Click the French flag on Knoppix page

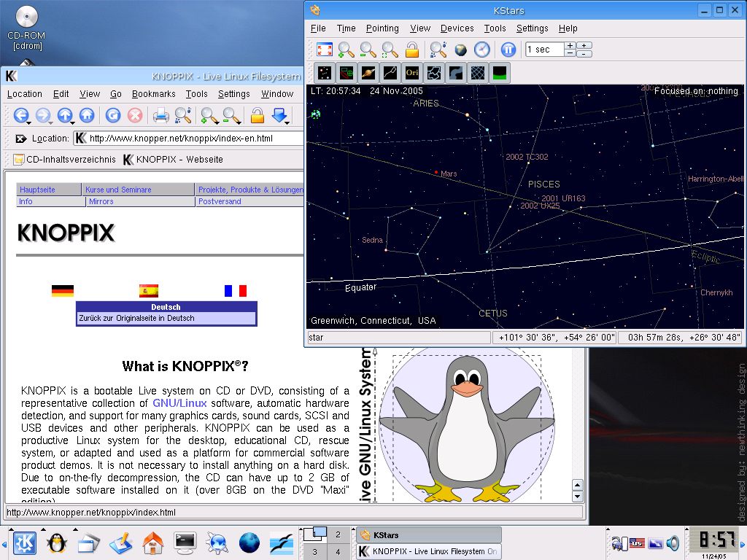[x=236, y=290]
